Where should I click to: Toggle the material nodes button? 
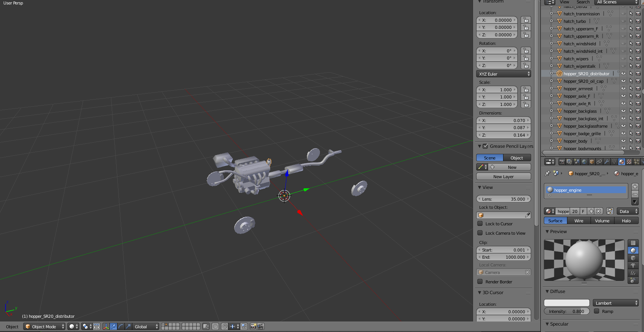[610, 211]
